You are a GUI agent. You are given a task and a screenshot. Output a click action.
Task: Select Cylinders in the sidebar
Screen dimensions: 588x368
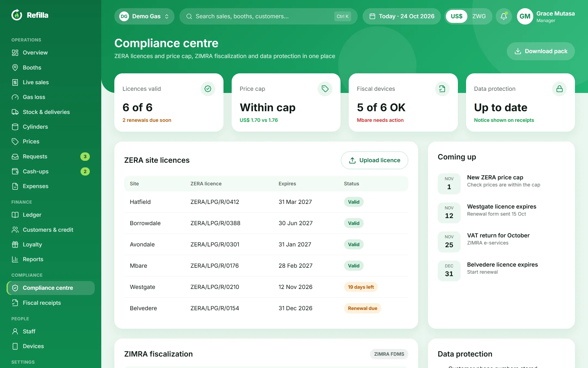51,127
